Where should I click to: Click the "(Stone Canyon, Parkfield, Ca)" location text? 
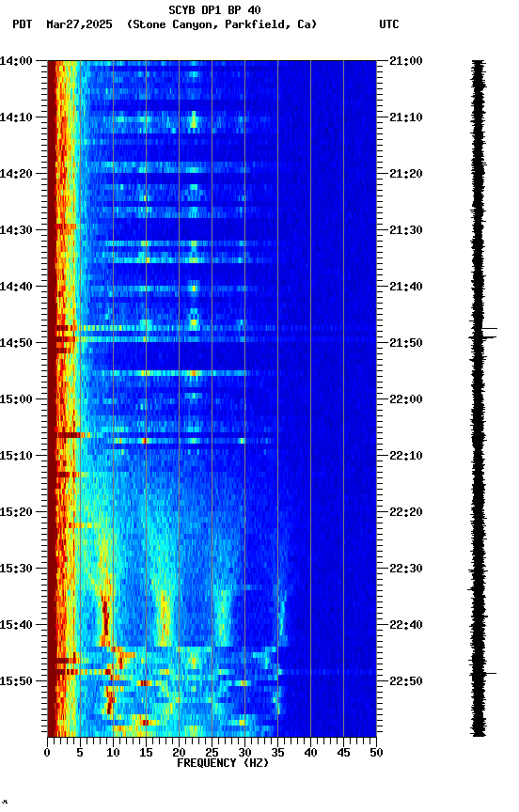click(x=222, y=24)
